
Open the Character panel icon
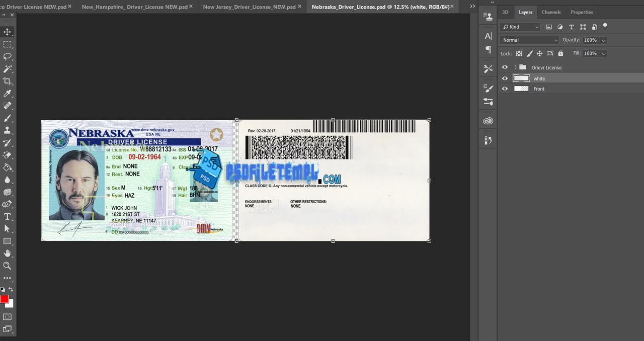[x=488, y=36]
